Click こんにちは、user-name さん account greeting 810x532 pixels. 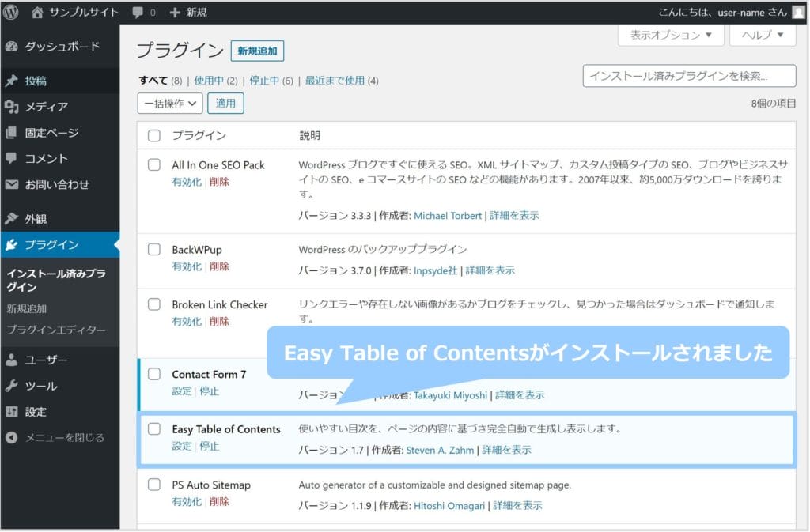tap(723, 13)
